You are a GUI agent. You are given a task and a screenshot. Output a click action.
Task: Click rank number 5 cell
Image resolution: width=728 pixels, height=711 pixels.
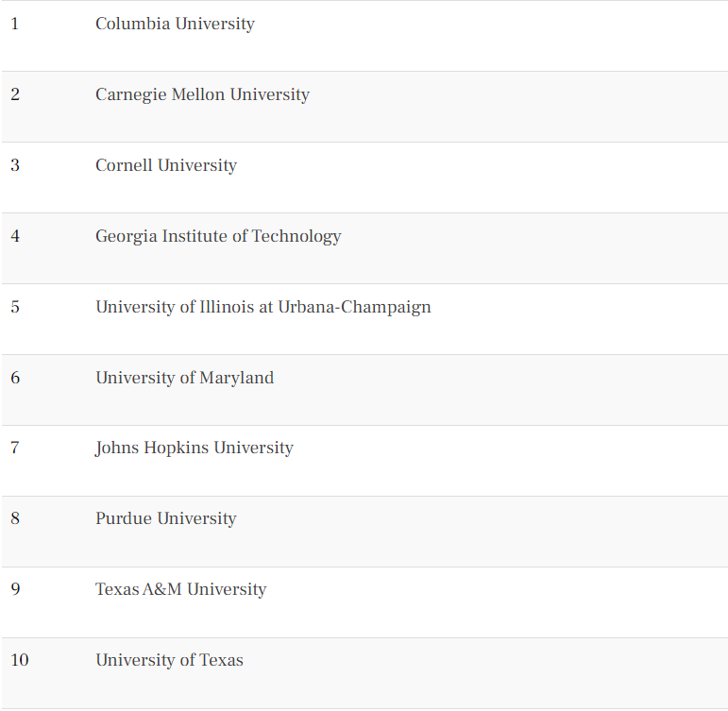(14, 307)
